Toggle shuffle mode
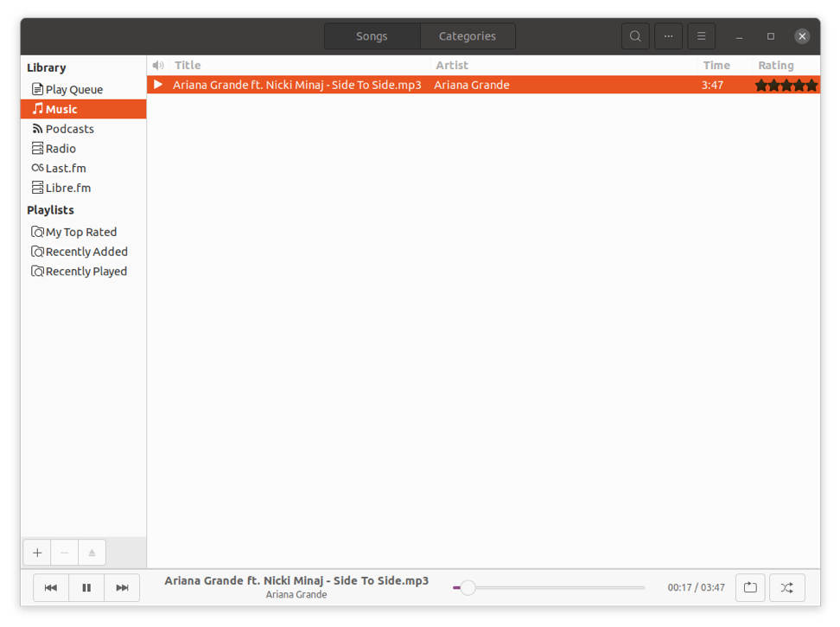The width and height of the screenshot is (840, 627). pos(787,588)
